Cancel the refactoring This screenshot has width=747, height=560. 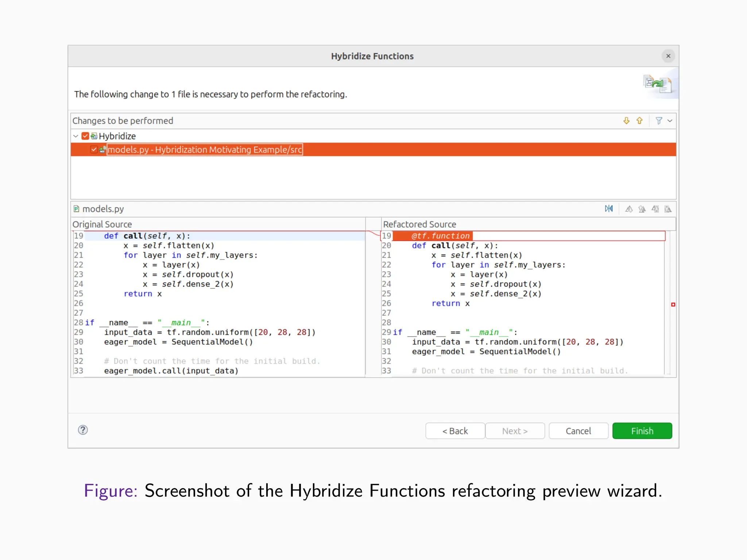tap(578, 431)
